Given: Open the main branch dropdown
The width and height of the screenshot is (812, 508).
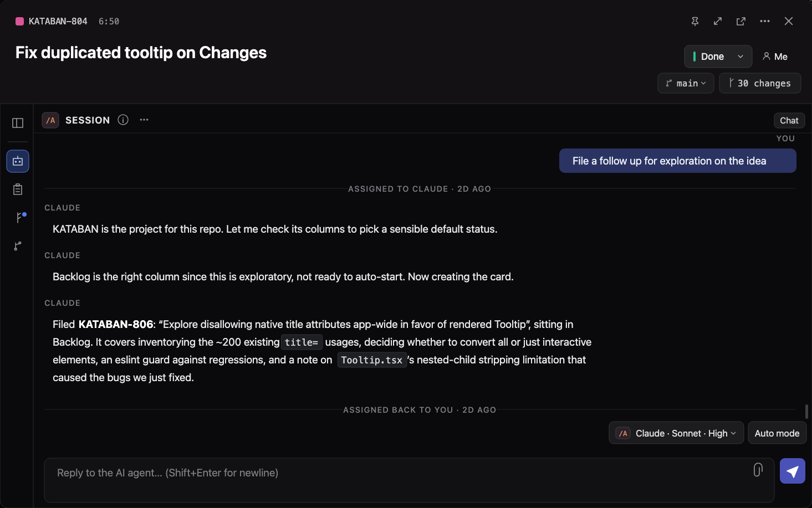Looking at the screenshot, I should (686, 83).
